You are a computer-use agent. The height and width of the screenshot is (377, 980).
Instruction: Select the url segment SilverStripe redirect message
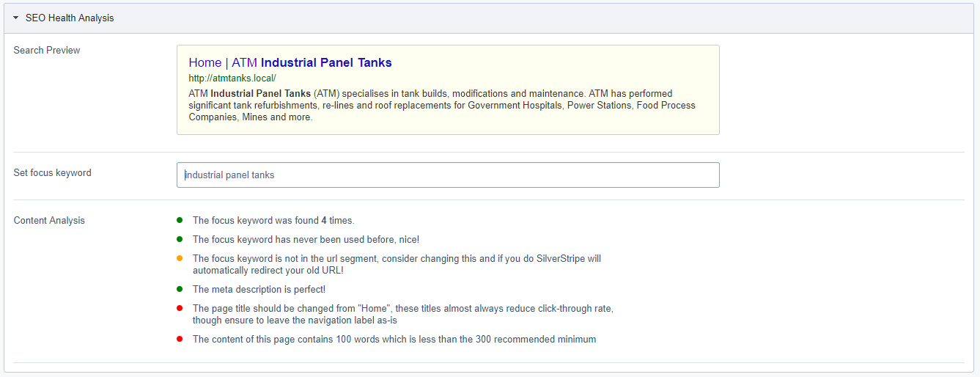(397, 264)
